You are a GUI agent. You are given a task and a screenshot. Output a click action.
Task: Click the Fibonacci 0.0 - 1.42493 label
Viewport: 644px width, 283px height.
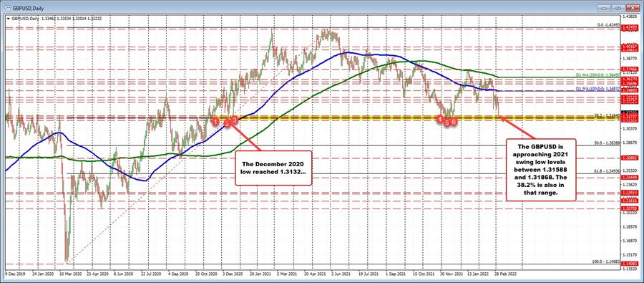pyautogui.click(x=609, y=24)
